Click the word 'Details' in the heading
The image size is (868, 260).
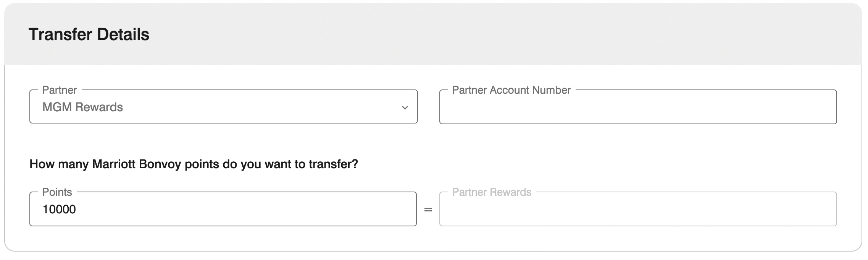123,34
